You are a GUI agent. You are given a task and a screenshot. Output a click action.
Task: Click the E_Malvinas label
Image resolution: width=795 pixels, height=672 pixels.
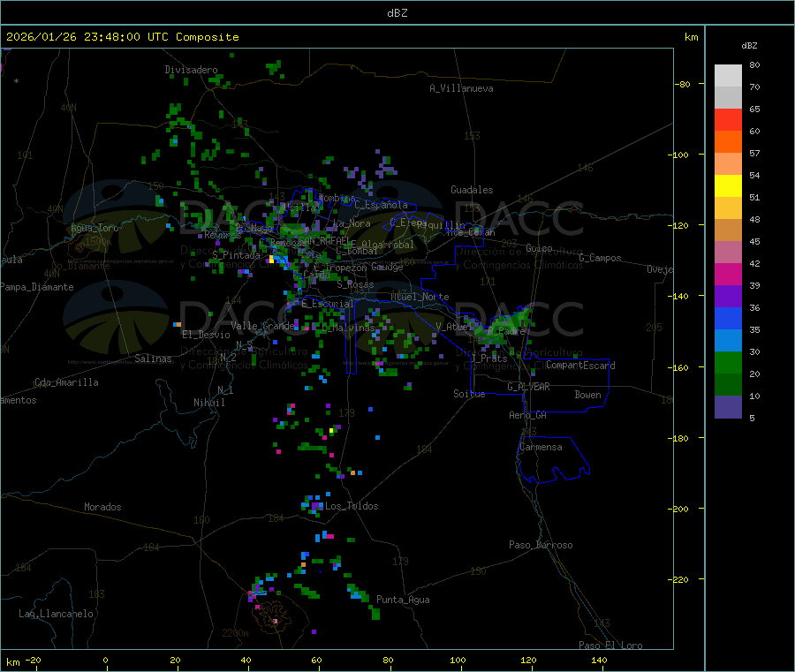[x=348, y=328]
